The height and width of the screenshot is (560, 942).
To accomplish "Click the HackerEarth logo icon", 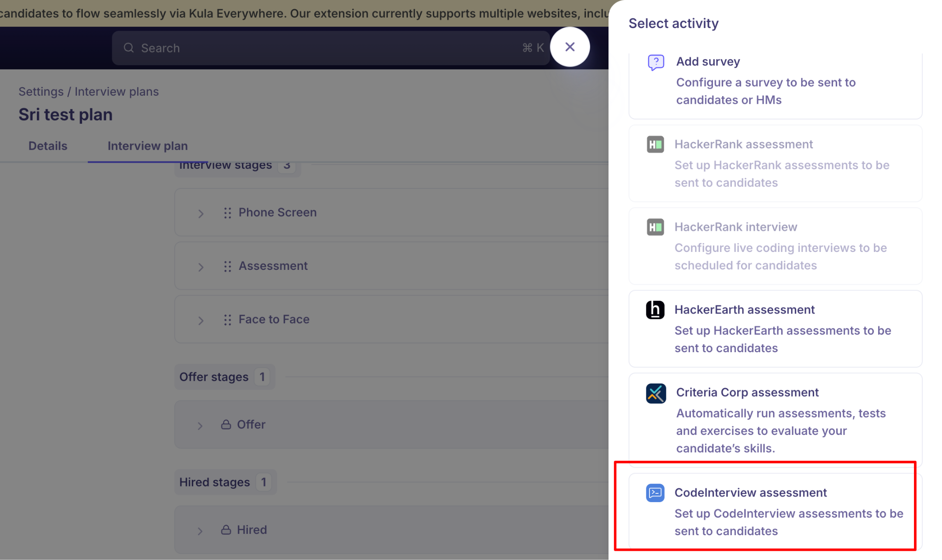I will [655, 310].
